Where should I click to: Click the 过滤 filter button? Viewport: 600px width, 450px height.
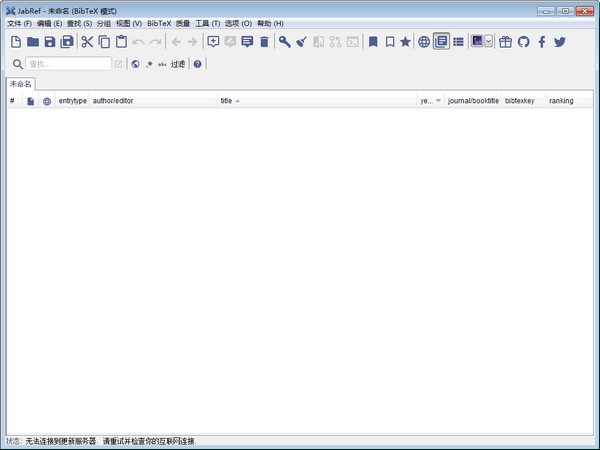[x=179, y=64]
